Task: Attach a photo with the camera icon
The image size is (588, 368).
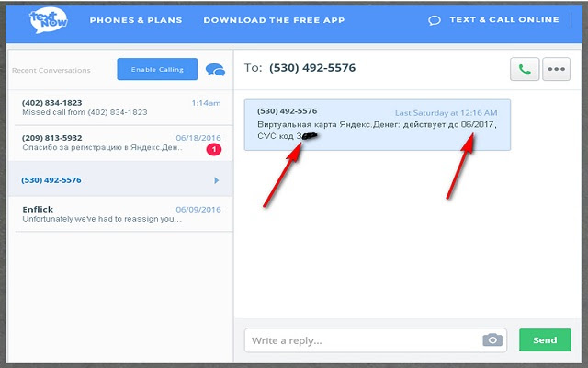Action: [x=492, y=339]
